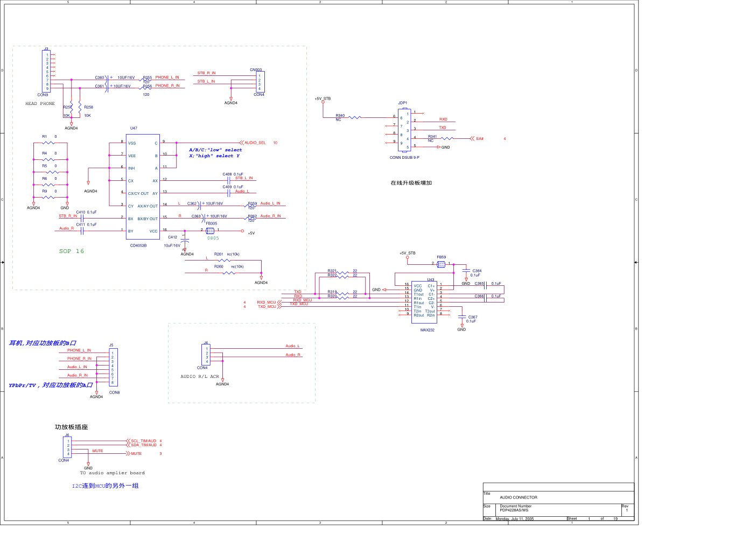Click resistor R4 label

point(45,153)
